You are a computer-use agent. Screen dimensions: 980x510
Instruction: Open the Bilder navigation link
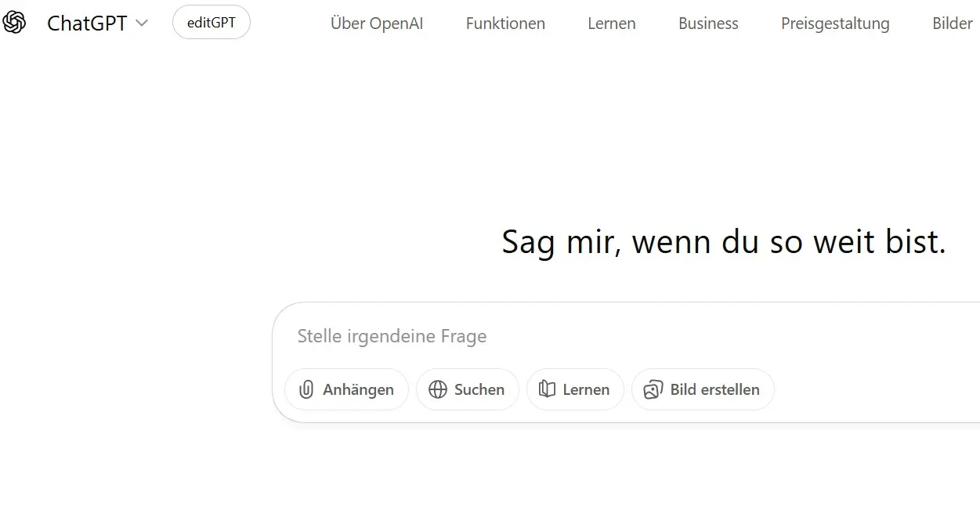952,24
